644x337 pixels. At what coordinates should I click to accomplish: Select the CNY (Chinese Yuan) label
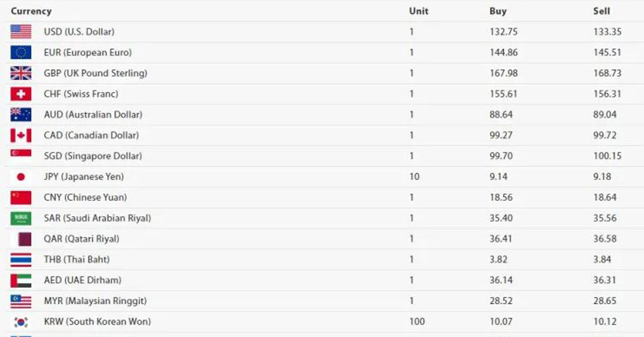(85, 197)
